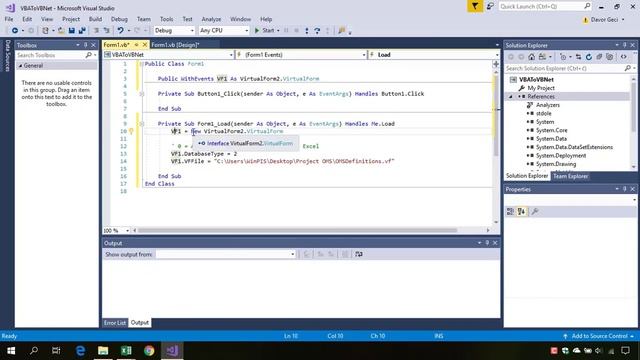Image resolution: width=640 pixels, height=360 pixels.
Task: Click the Open File folder icon
Action: coord(61,31)
